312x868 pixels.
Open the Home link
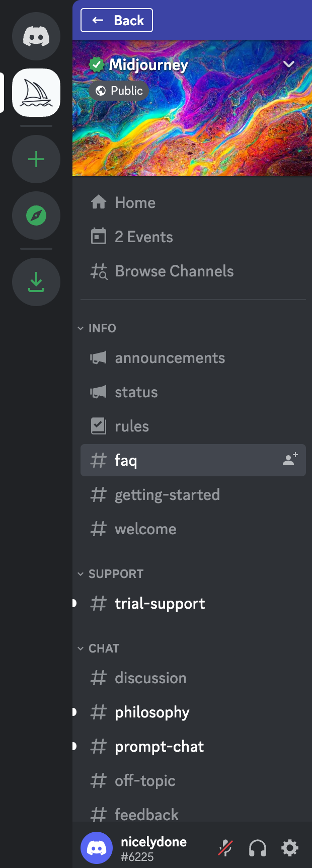[x=135, y=202]
